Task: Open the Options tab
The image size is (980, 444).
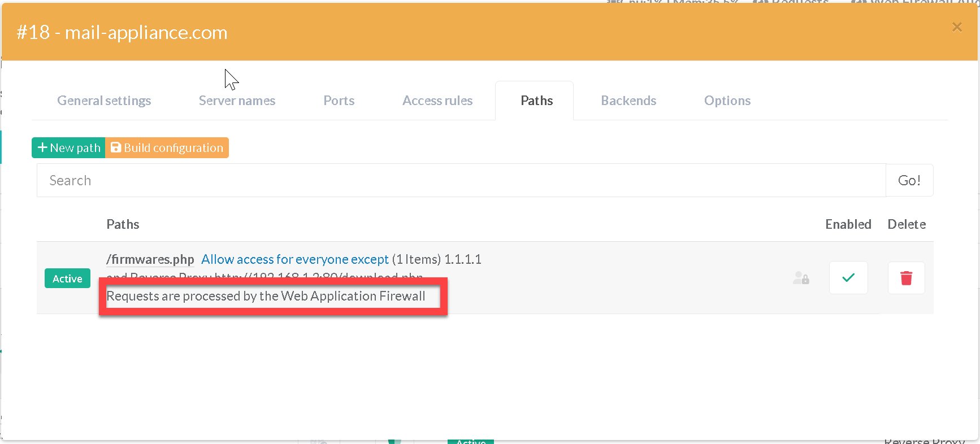Action: click(x=727, y=101)
